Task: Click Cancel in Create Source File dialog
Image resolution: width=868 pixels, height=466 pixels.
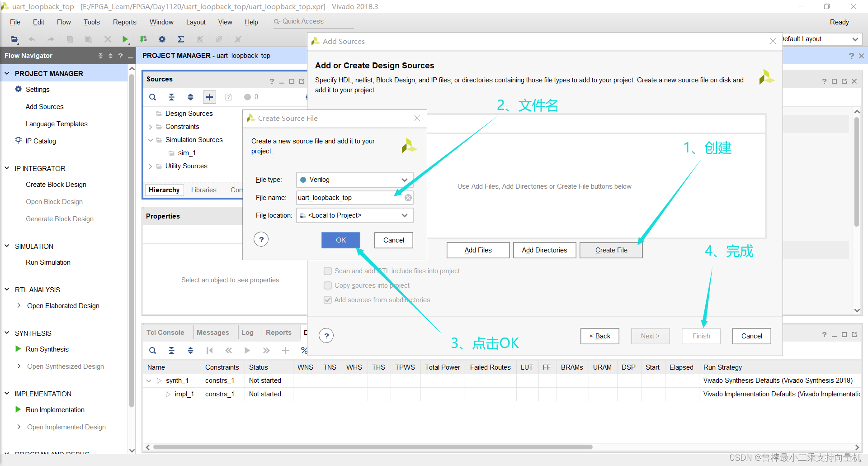Action: [394, 240]
